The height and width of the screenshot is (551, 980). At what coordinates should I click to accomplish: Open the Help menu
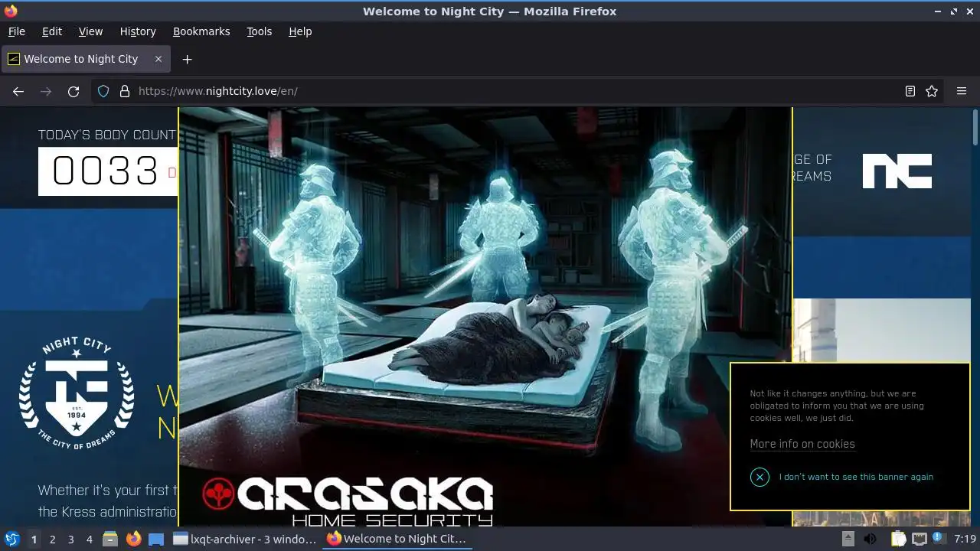coord(300,31)
